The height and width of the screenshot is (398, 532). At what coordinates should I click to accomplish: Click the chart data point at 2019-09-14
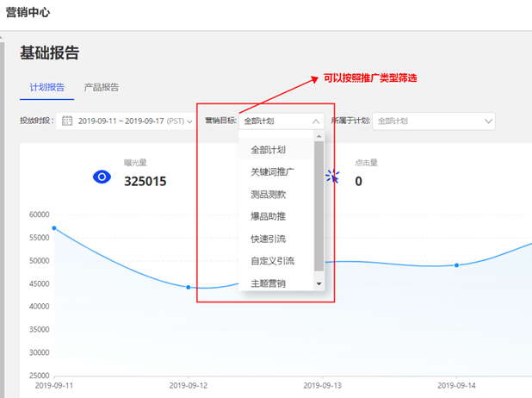coord(456,265)
